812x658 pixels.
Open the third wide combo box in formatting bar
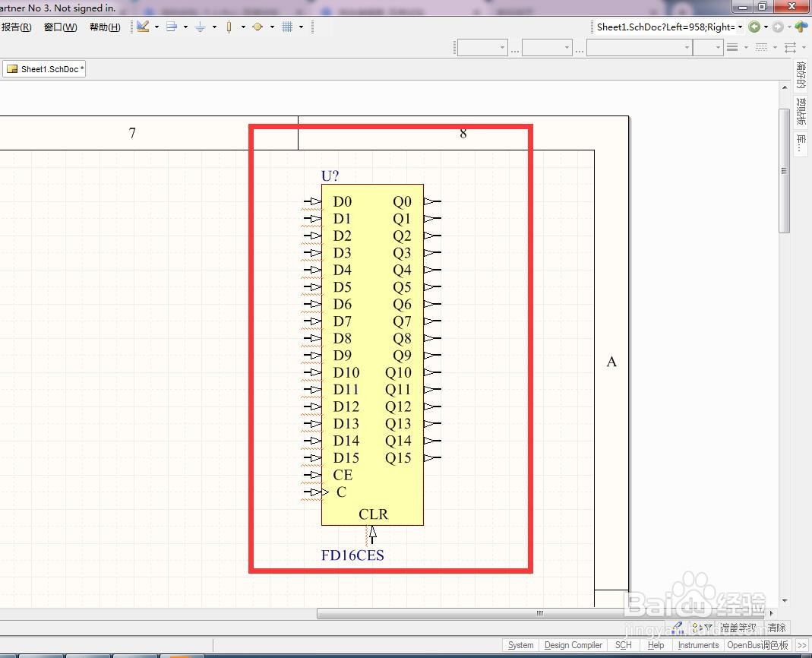(x=639, y=48)
